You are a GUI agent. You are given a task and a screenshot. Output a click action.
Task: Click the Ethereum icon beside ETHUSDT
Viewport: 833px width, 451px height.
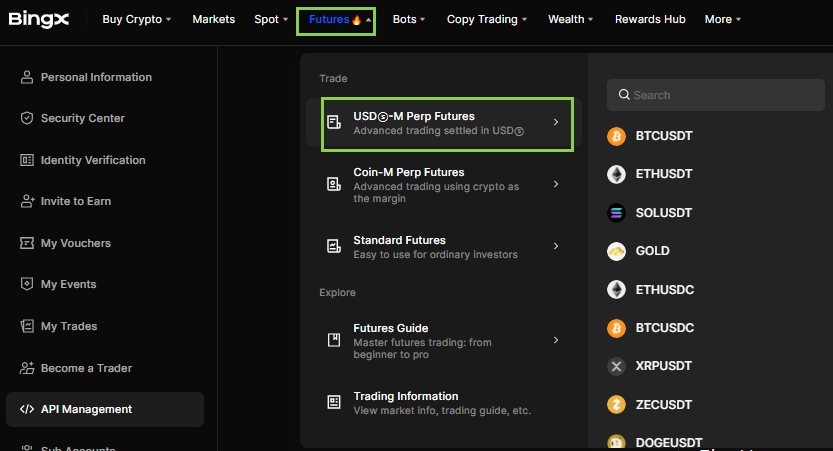click(616, 174)
